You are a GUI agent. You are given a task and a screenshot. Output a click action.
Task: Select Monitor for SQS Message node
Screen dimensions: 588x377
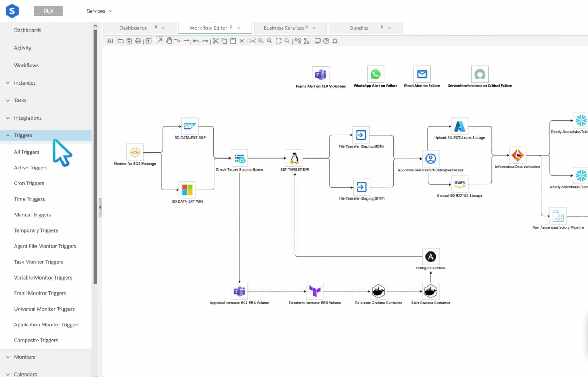[135, 152]
